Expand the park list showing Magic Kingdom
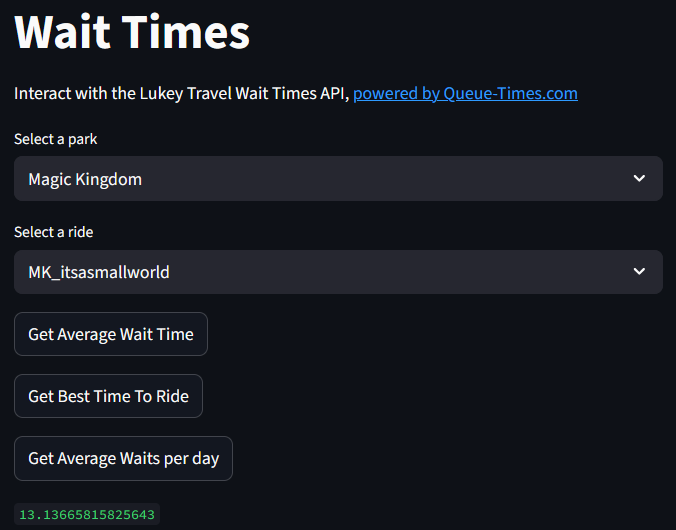This screenshot has height=530, width=676. [338, 179]
